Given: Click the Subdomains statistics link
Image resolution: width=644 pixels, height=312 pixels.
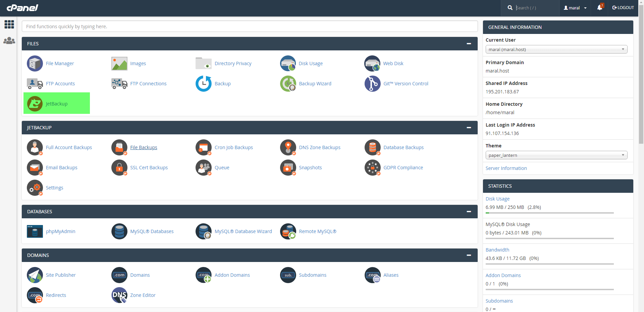Looking at the screenshot, I should (x=499, y=301).
